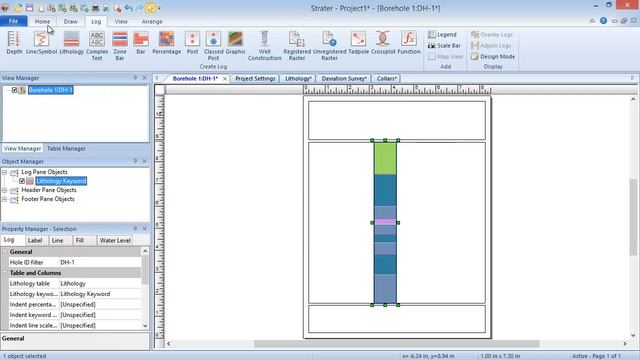Viewport: 640px width, 360px height.
Task: Switch to the Draw ribbon tab
Action: coord(71,21)
